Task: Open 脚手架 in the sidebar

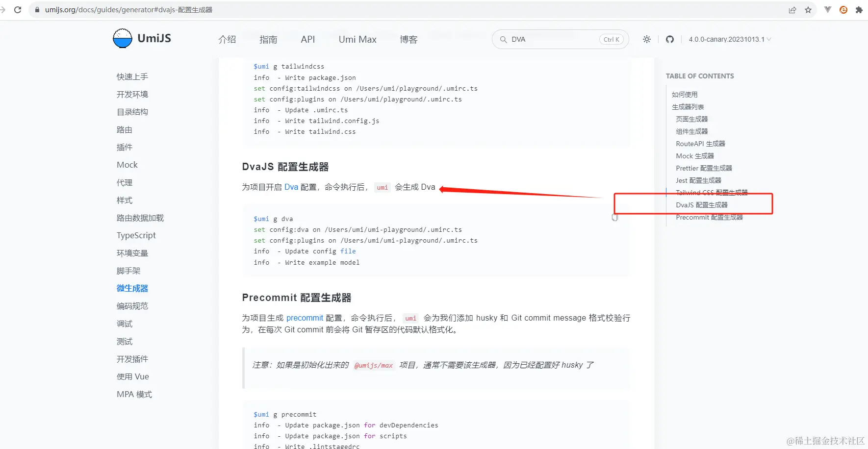Action: point(128,271)
